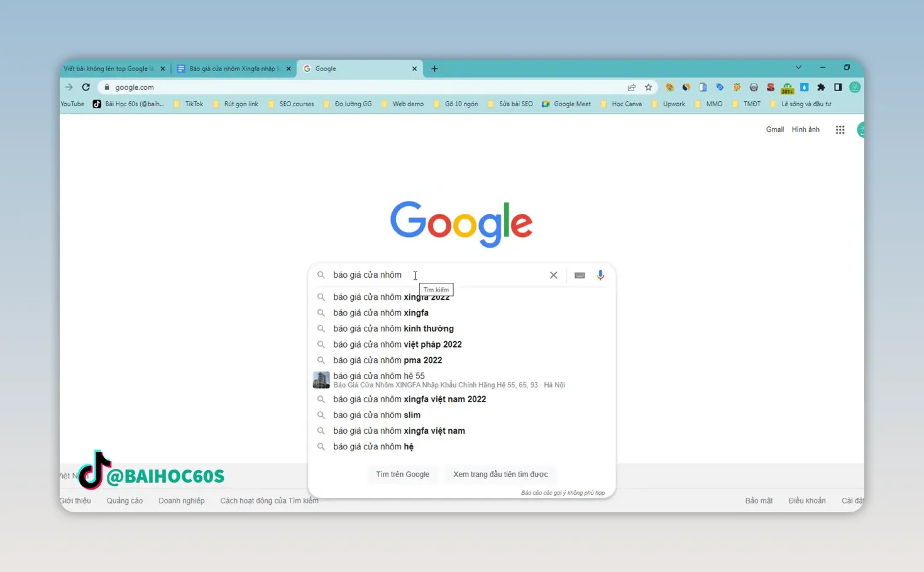Click the lock icon beside google.com
Image resolution: width=924 pixels, height=572 pixels.
(107, 87)
